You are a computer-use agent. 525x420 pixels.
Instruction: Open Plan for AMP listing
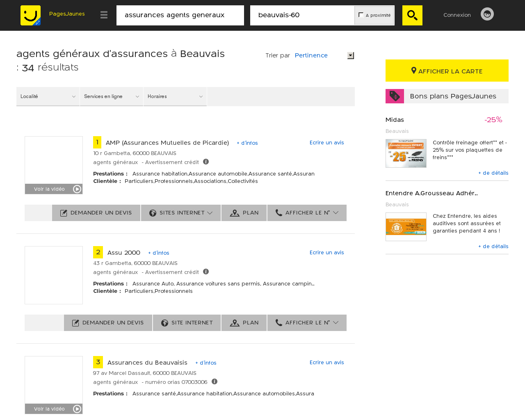pos(244,213)
